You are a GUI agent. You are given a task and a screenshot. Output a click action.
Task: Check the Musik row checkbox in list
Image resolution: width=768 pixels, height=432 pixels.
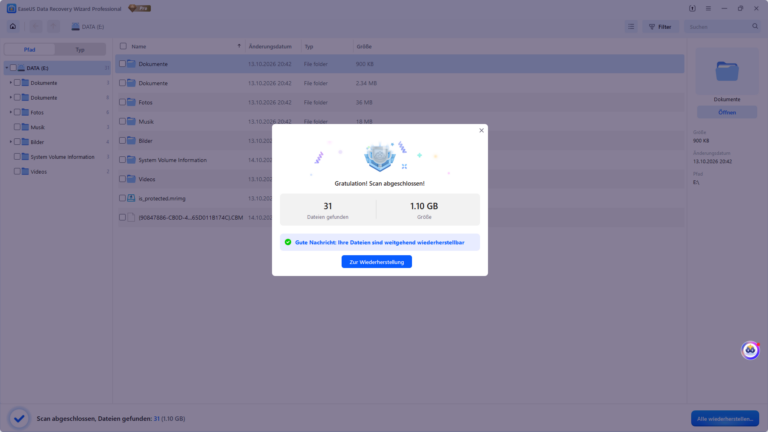point(122,121)
